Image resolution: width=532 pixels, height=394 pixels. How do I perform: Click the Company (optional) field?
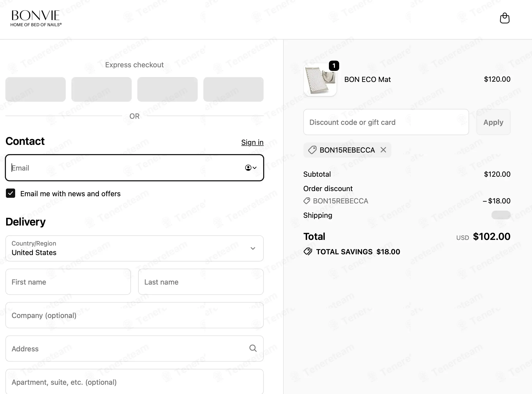click(135, 315)
